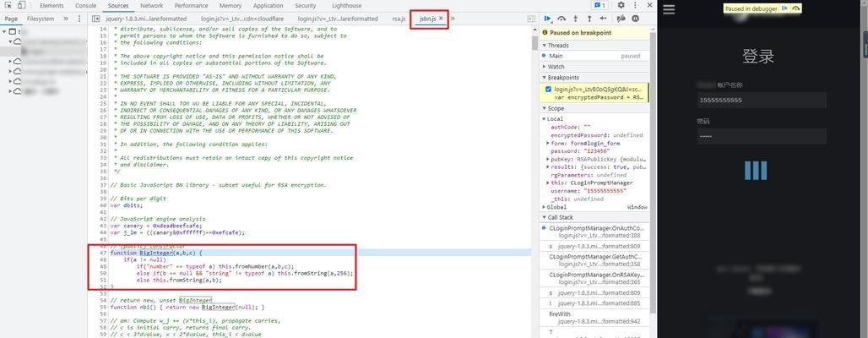The height and width of the screenshot is (338, 868).
Task: Click the Step button in debugger toolbar
Action: pyautogui.click(x=603, y=19)
